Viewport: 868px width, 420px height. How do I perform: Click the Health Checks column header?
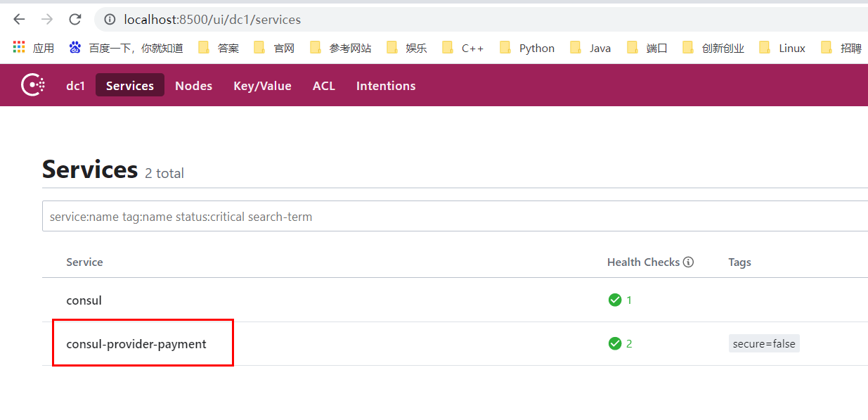click(x=643, y=262)
